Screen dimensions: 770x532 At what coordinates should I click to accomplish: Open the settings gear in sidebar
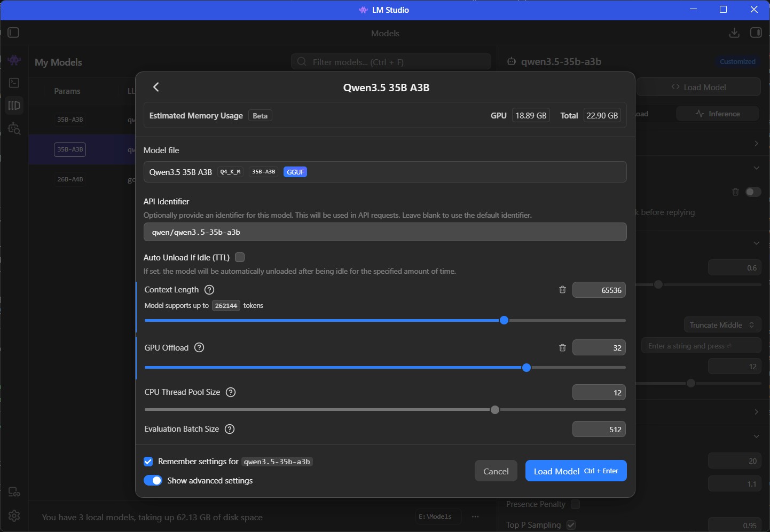coord(14,515)
